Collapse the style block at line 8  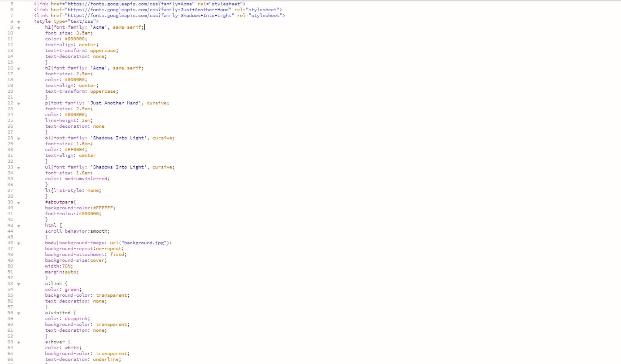tap(19, 22)
